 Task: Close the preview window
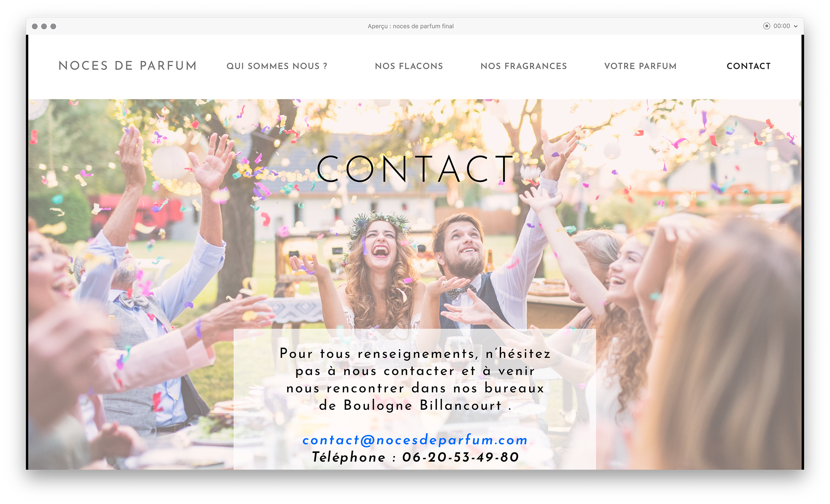coord(35,26)
